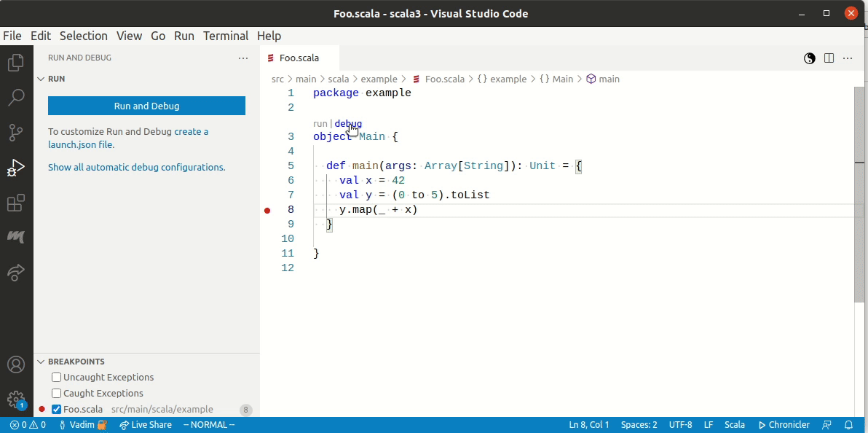This screenshot has width=868, height=433.
Task: Click line number 5 in gutter
Action: [x=291, y=165]
